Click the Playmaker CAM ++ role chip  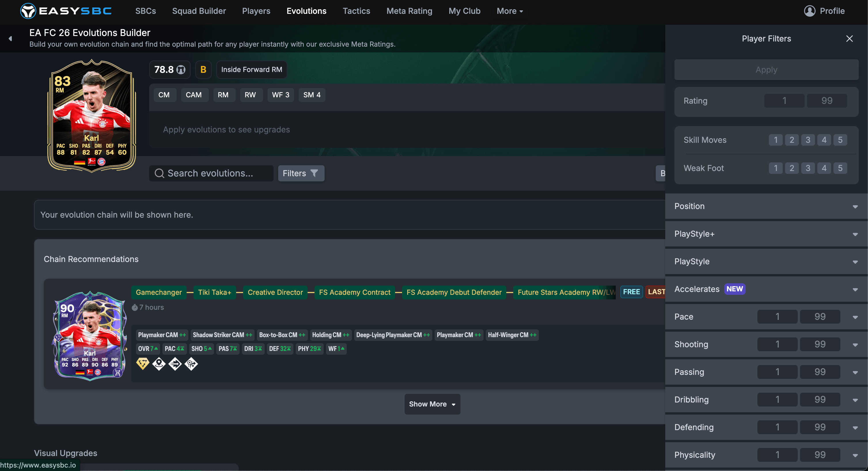[x=162, y=335]
